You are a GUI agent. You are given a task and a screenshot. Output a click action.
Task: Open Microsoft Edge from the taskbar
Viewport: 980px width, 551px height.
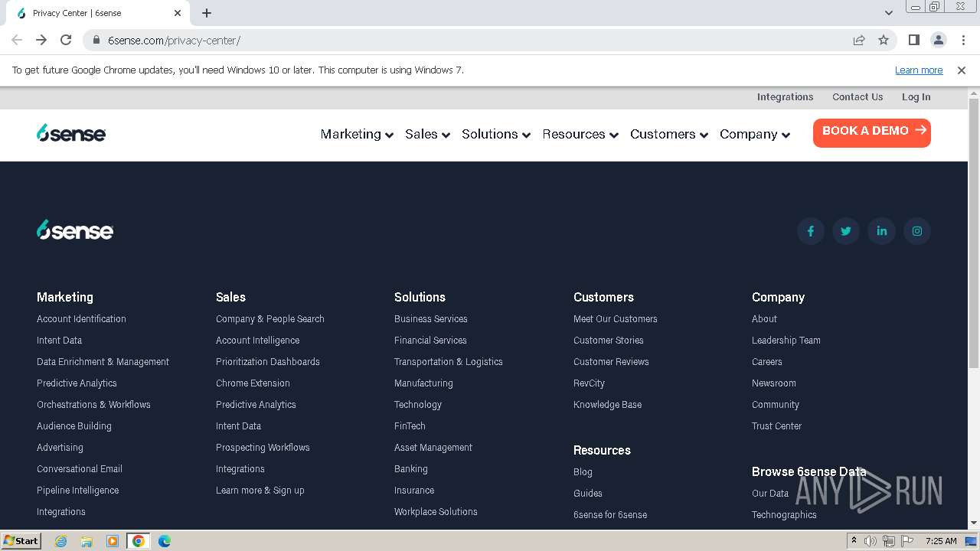click(x=165, y=541)
